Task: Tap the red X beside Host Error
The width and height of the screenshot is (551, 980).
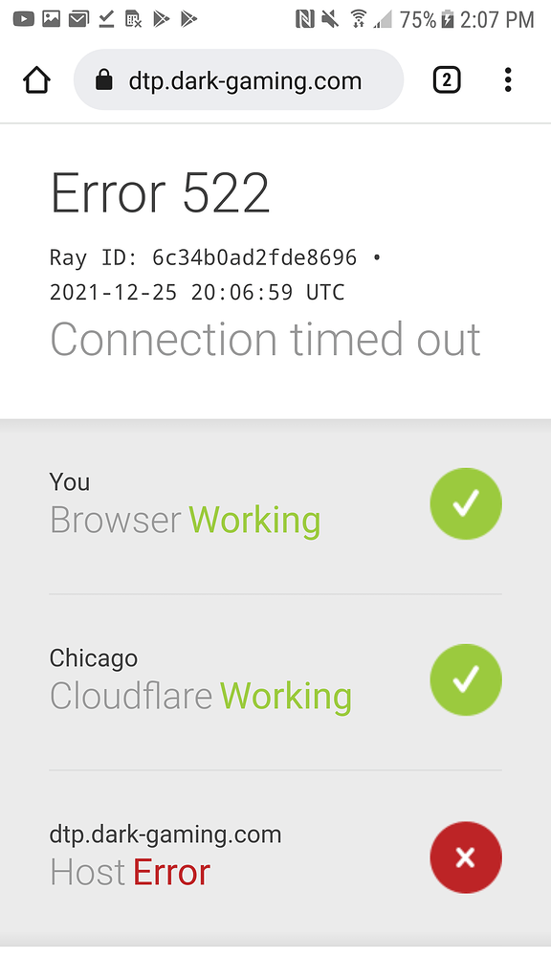Action: pyautogui.click(x=466, y=857)
